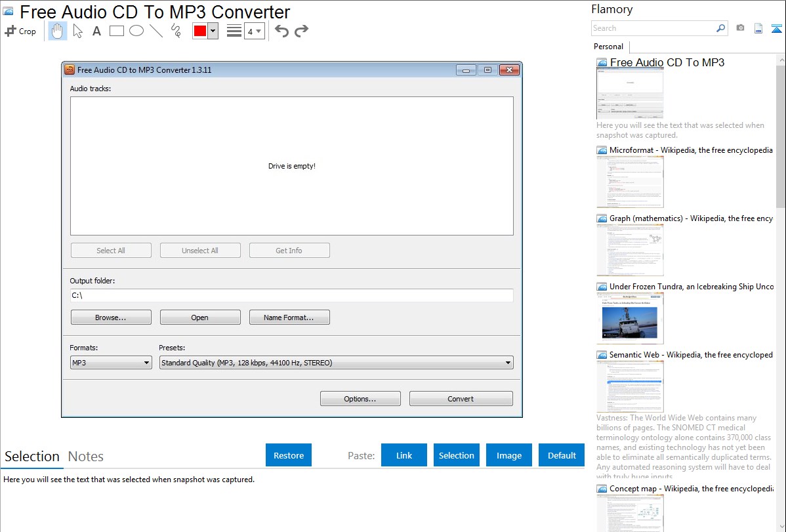Open the Personal tab
This screenshot has height=532, width=786.
pos(609,47)
